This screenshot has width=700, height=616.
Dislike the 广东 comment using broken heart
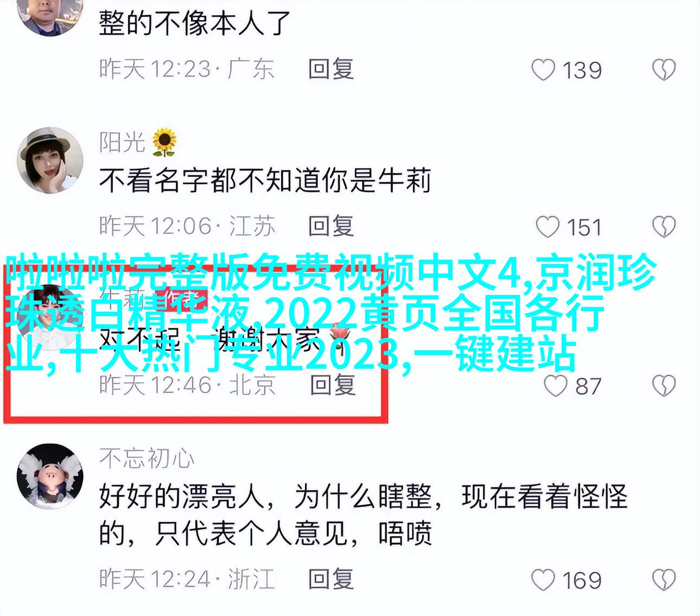tap(664, 70)
